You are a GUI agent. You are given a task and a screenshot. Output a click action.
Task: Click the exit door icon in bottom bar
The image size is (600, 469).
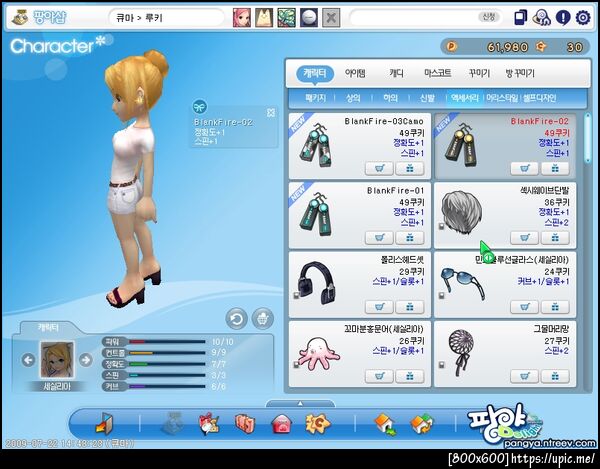point(104,423)
